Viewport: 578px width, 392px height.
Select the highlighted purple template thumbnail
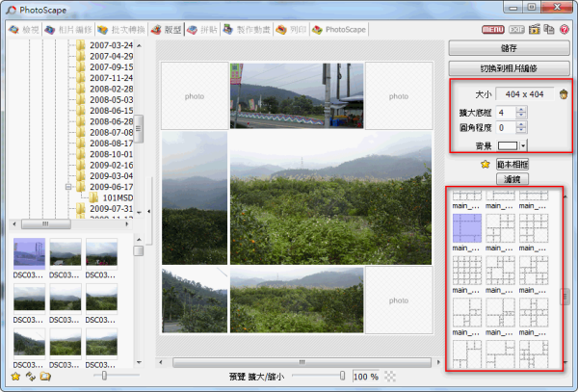coord(466,228)
